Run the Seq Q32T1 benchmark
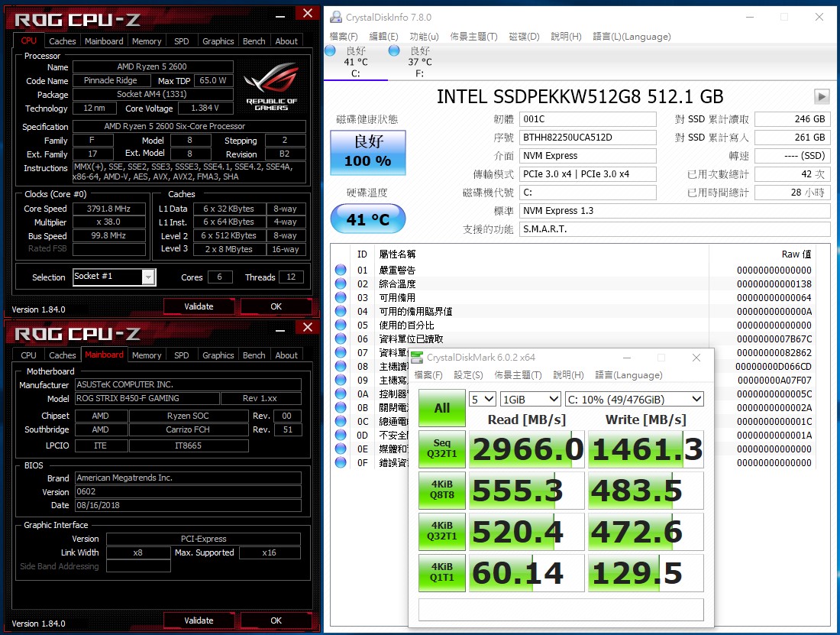840x635 pixels. click(x=442, y=449)
